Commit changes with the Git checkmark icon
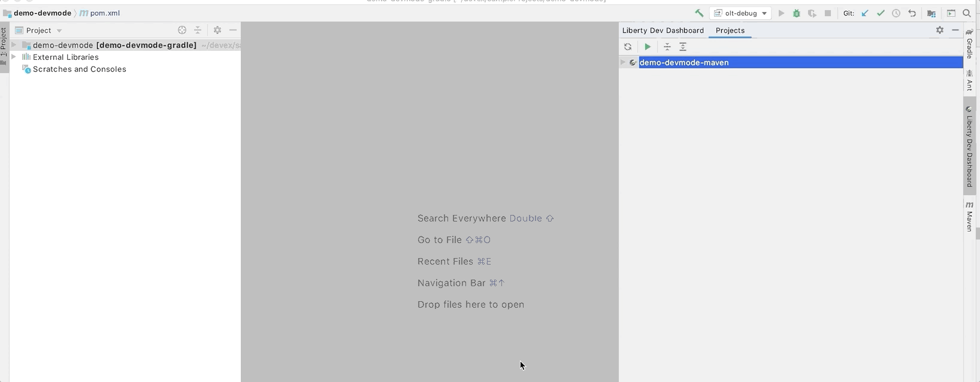980x382 pixels. point(880,13)
